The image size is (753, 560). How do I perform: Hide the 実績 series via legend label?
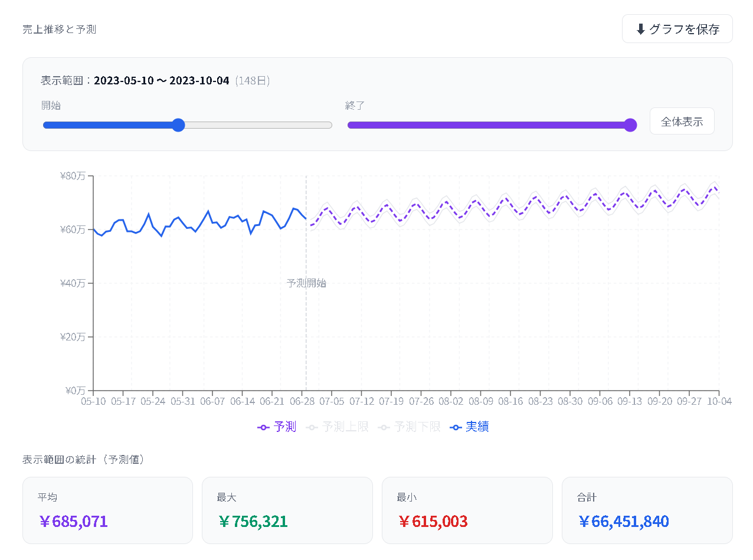tap(477, 427)
